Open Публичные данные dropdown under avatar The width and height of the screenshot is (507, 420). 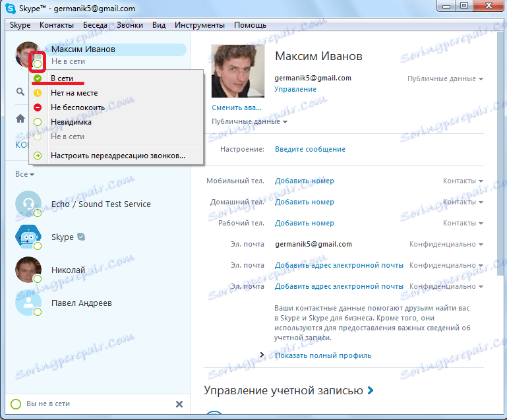249,121
